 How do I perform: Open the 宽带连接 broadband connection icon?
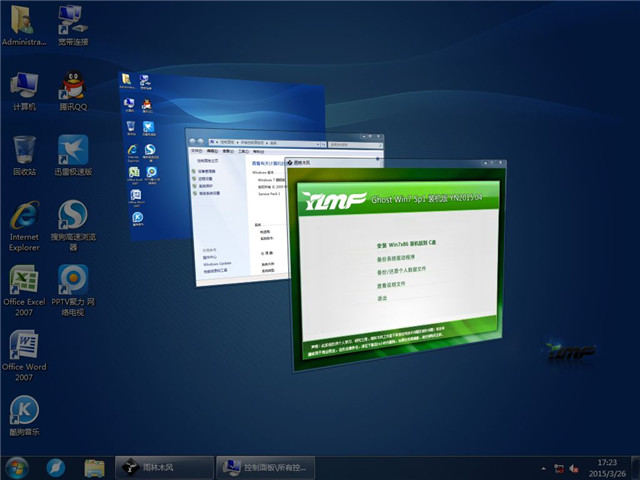pos(72,22)
